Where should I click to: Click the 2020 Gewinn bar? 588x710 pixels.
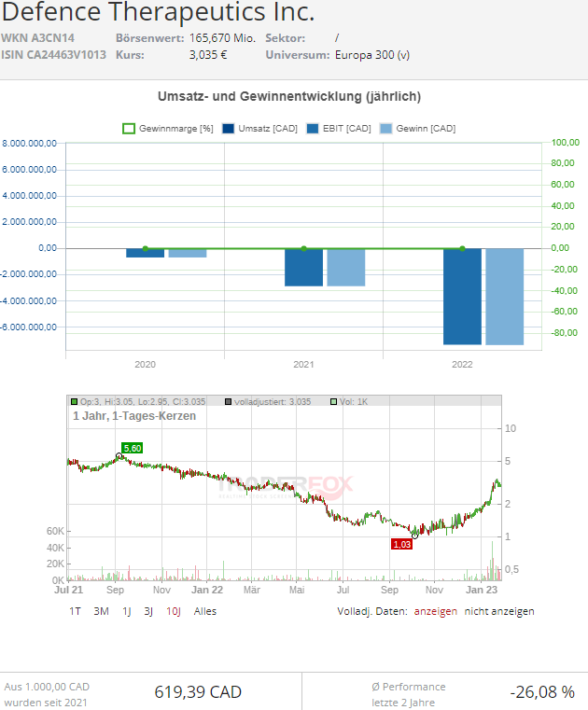(188, 253)
